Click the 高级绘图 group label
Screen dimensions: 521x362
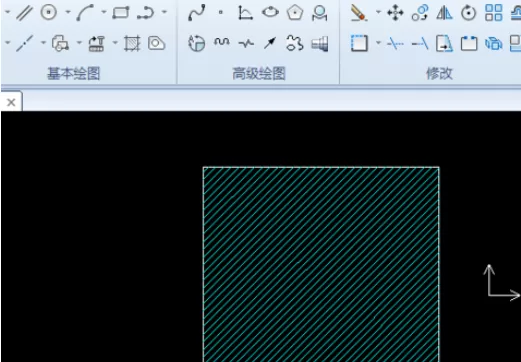pyautogui.click(x=259, y=73)
